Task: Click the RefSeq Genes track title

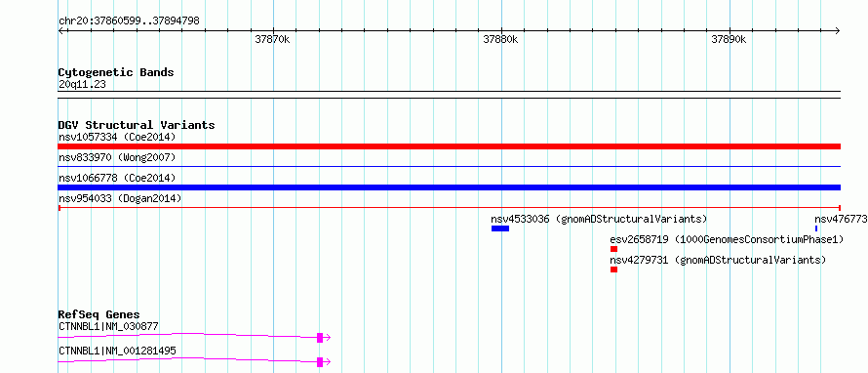Action: pos(99,314)
